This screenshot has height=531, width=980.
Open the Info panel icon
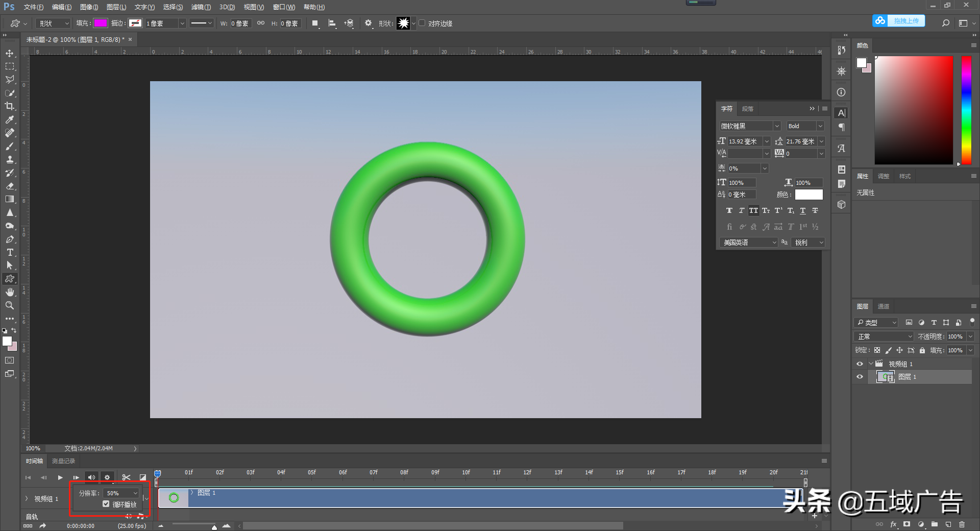(842, 92)
